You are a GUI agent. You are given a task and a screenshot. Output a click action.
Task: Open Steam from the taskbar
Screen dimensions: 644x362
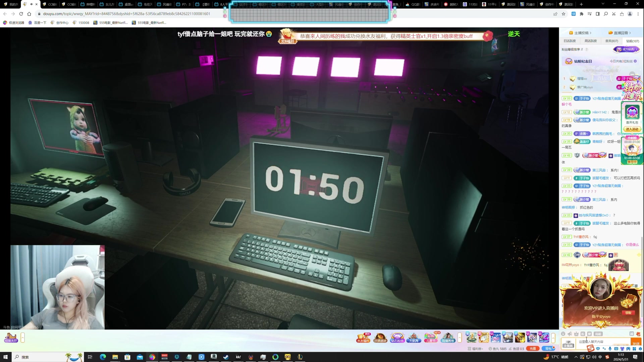[x=226, y=357]
